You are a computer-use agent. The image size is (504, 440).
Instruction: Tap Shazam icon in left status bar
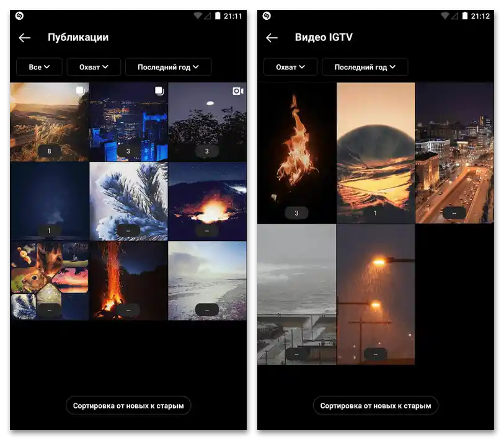pos(19,15)
